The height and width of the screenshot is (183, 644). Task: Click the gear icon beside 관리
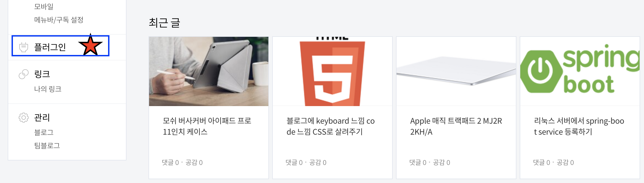click(24, 118)
